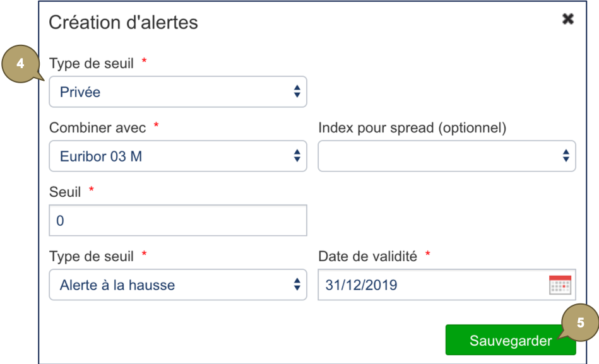Click the chevron icon on the Euribor 03 M selector
The image size is (599, 364).
(x=297, y=156)
